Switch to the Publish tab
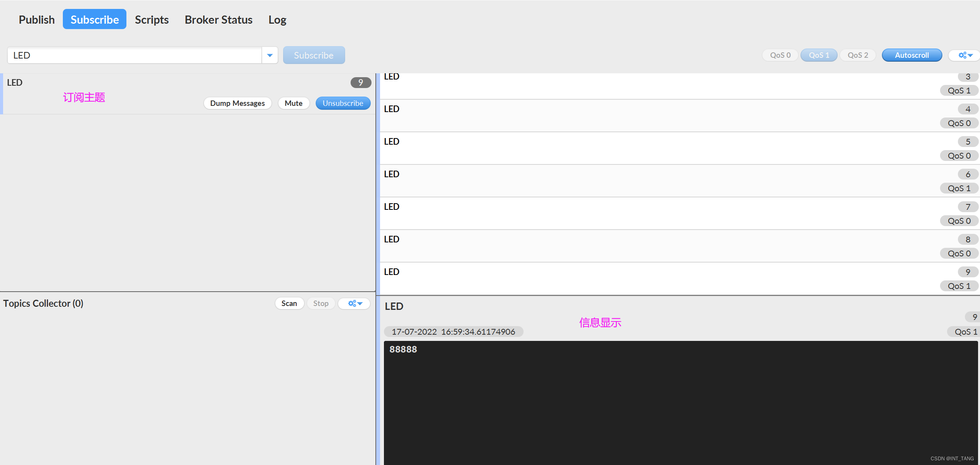 click(x=36, y=20)
